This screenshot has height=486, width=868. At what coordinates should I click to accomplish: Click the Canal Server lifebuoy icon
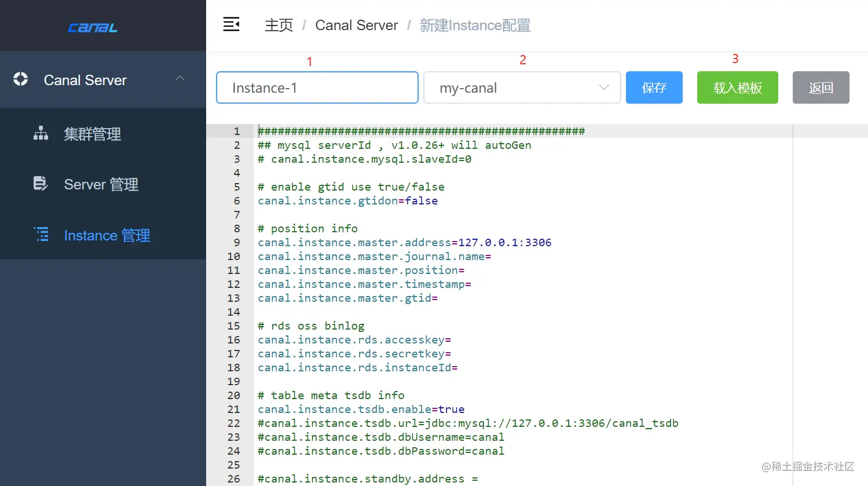point(21,79)
